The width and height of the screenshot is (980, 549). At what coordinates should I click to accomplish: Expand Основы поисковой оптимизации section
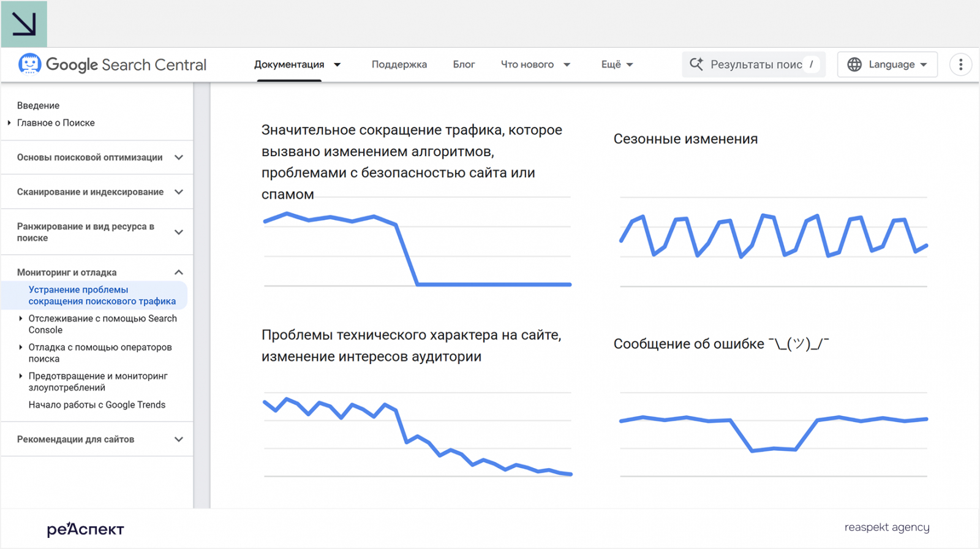pyautogui.click(x=97, y=157)
